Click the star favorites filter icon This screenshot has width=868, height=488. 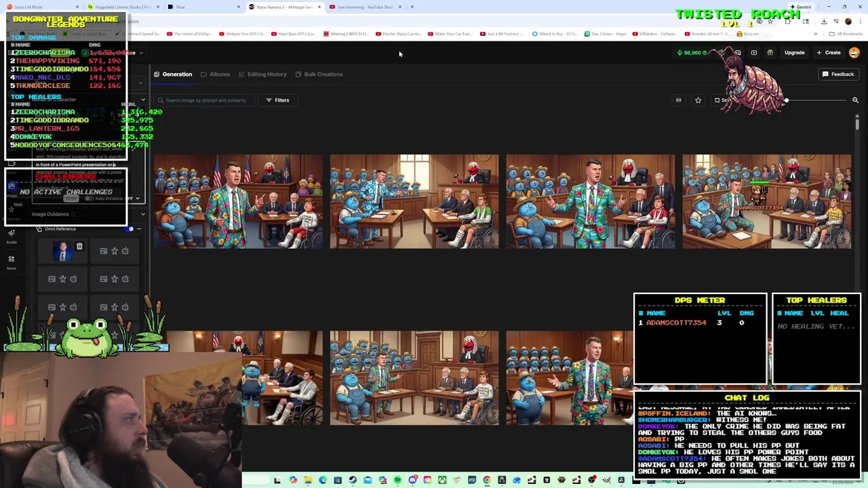pyautogui.click(x=698, y=100)
